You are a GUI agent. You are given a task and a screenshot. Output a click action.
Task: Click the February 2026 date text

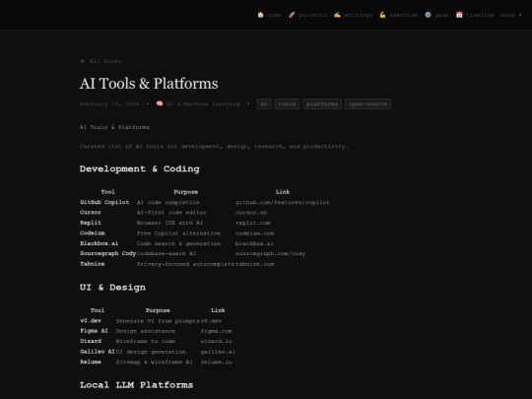[x=109, y=103]
